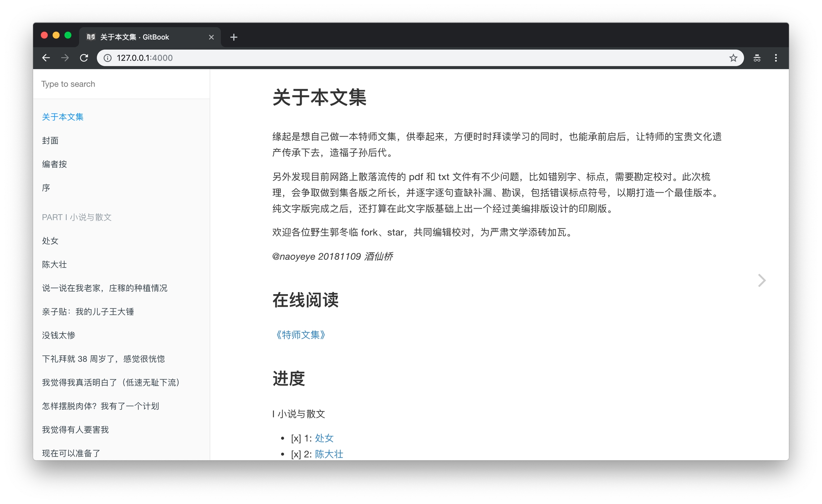
Task: Close the GitBook tab
Action: point(211,37)
